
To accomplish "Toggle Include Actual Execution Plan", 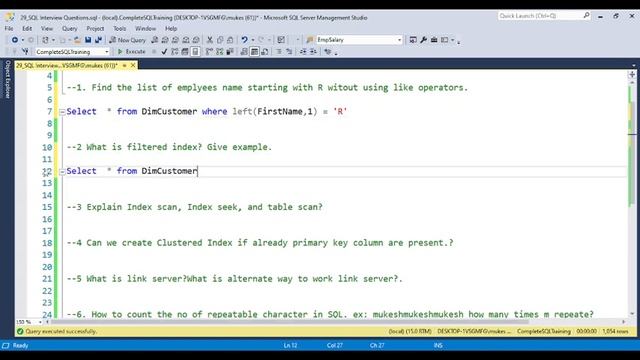I will coord(209,52).
